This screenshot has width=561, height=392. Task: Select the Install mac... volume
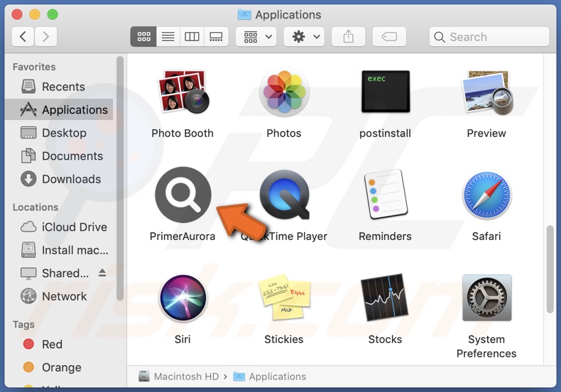[x=59, y=250]
